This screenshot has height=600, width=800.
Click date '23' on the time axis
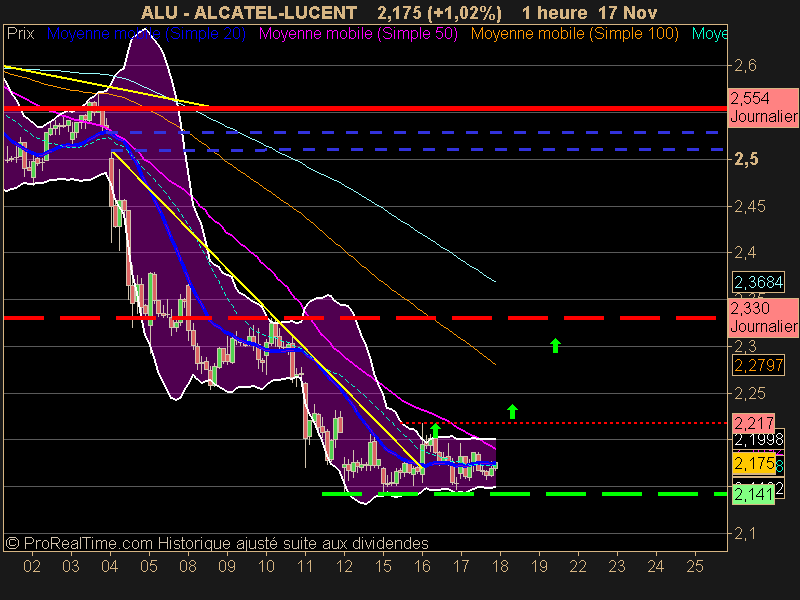[617, 566]
